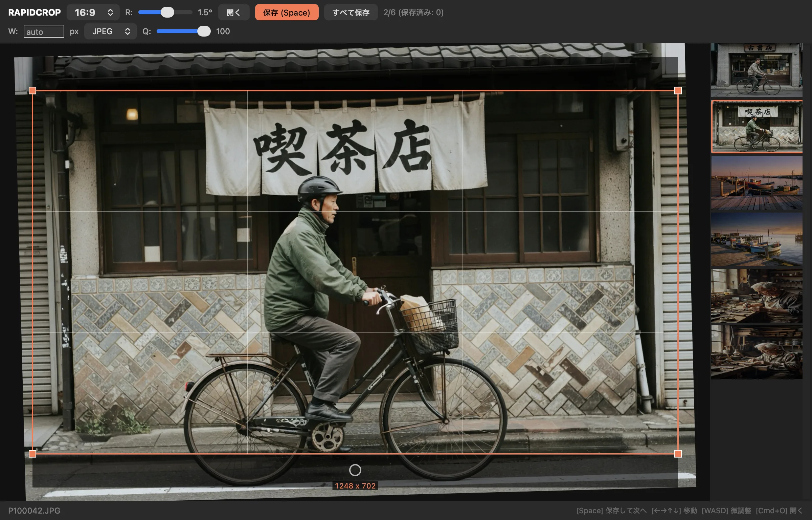Select the blue dusk harbor thumbnail
This screenshot has width=812, height=520.
(x=757, y=239)
